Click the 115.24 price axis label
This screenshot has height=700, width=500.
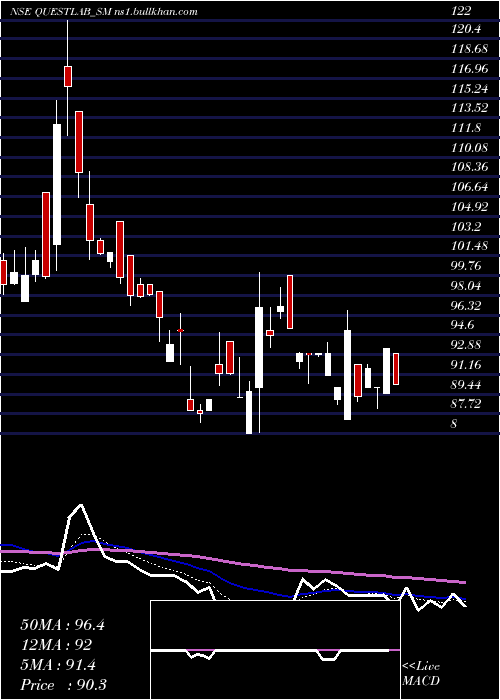(469, 89)
